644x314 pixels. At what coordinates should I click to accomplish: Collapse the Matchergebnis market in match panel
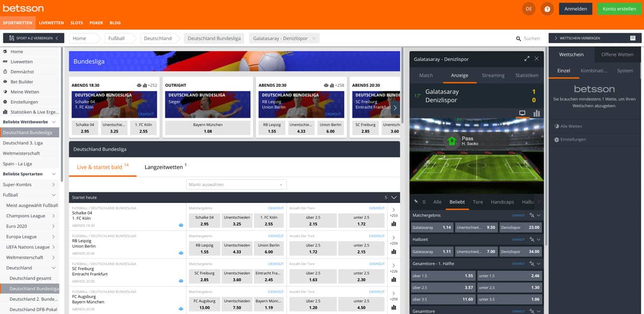(539, 215)
